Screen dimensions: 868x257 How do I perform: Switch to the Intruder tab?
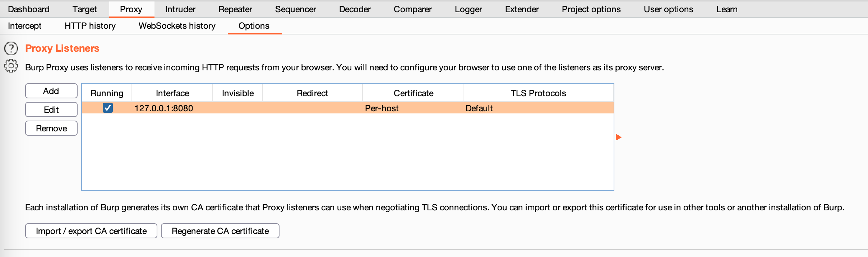tap(180, 9)
